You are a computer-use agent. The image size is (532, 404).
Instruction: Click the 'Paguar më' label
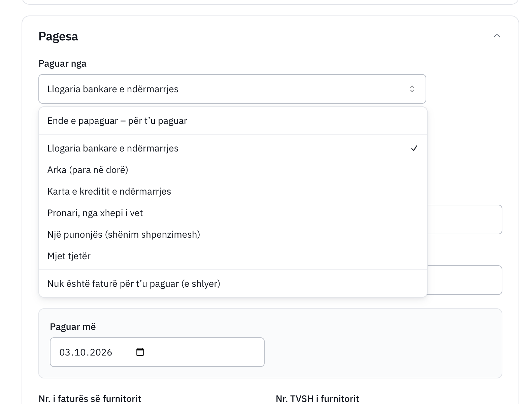pos(73,327)
